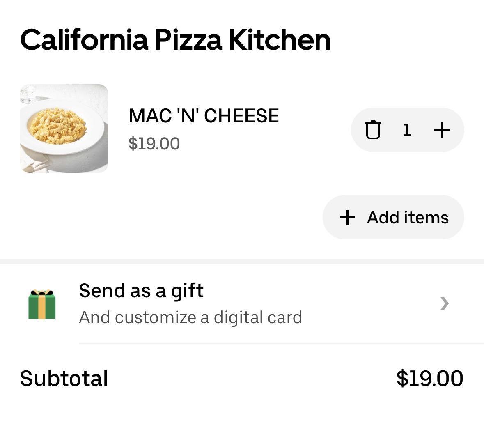Click the green gift box icon
Image resolution: width=484 pixels, height=448 pixels.
41,304
